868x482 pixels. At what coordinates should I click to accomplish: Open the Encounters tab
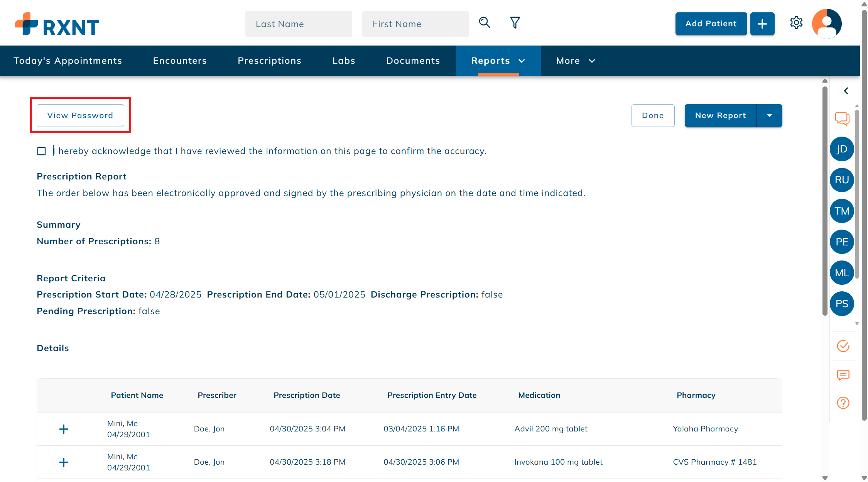click(x=180, y=61)
